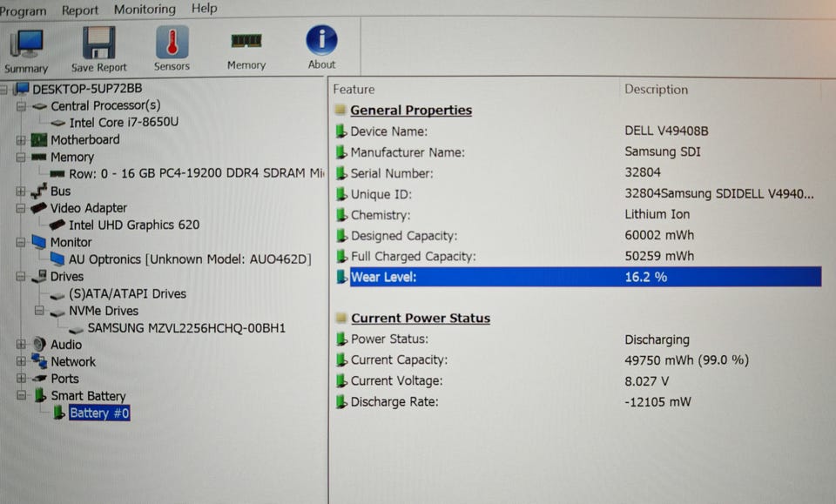Select the DESKTOP-5UP72BB root node

[x=87, y=89]
